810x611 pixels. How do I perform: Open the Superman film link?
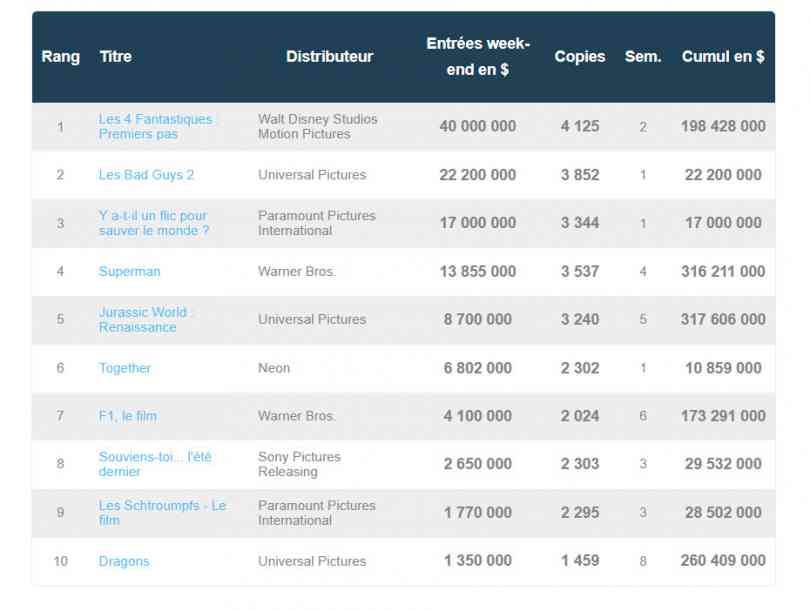[129, 272]
